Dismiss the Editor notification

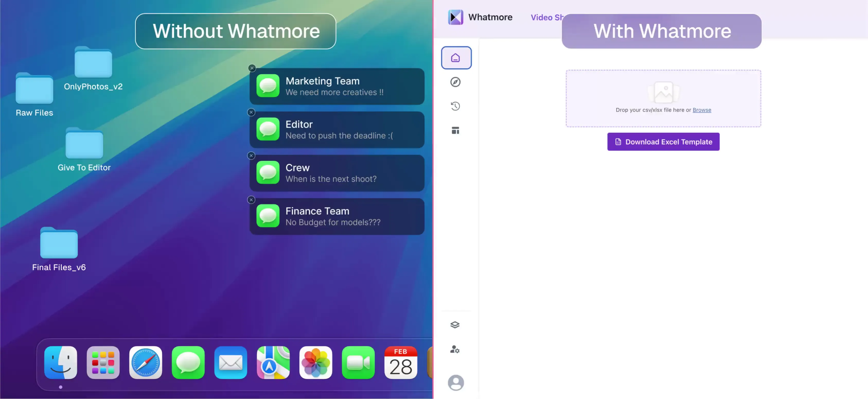251,112
